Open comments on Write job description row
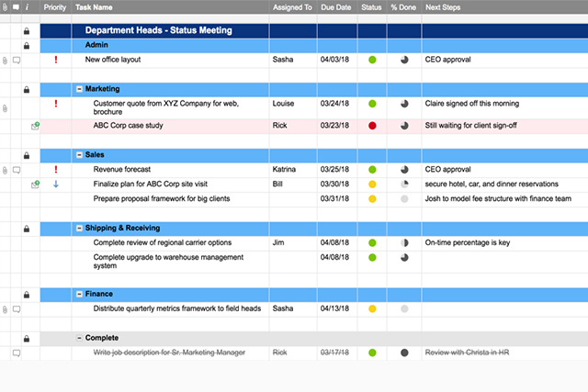This screenshot has width=588, height=392. (17, 353)
